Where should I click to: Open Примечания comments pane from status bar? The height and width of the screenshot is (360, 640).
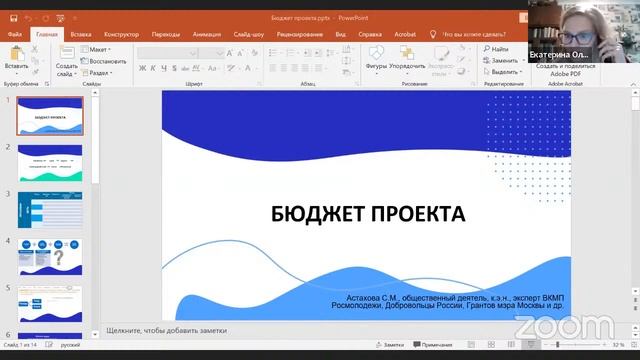(x=433, y=345)
